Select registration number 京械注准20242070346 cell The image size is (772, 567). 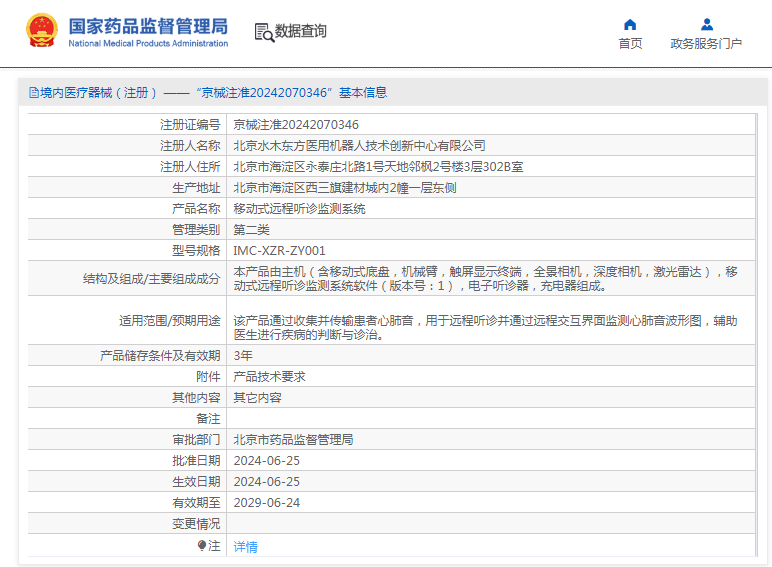point(296,125)
